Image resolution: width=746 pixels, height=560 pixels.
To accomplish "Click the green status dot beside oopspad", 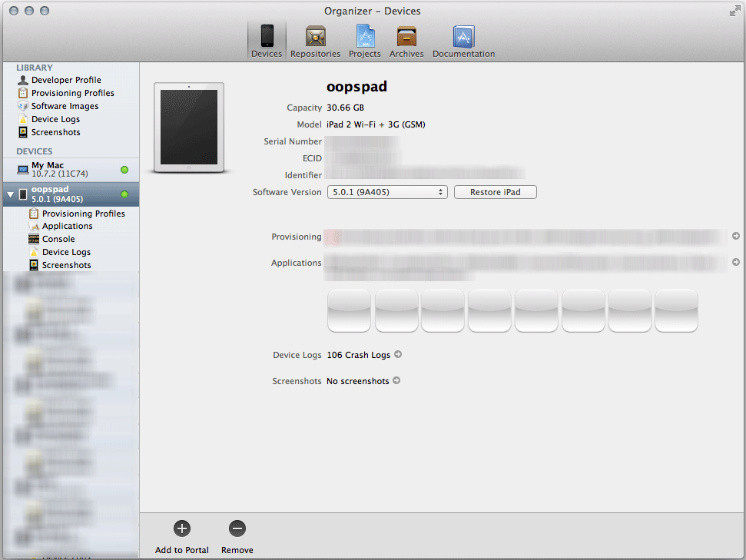I will (124, 194).
